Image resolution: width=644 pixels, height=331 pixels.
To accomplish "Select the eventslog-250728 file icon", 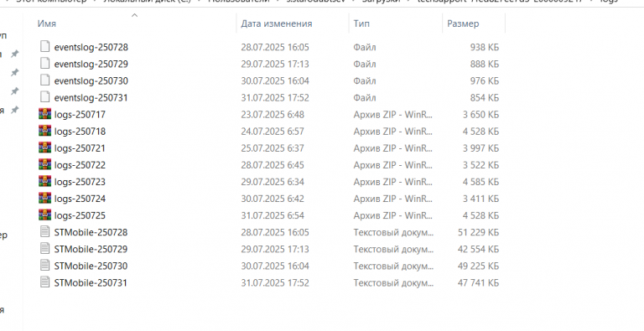I will tap(44, 46).
